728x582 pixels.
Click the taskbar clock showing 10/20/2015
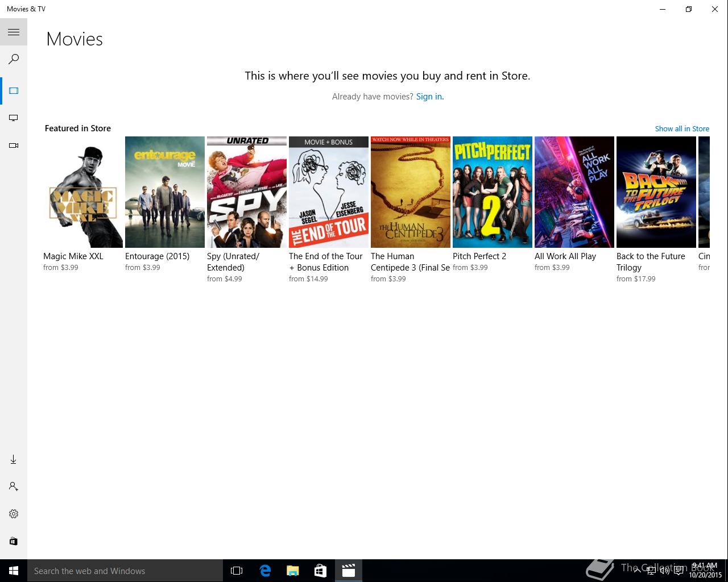(704, 571)
